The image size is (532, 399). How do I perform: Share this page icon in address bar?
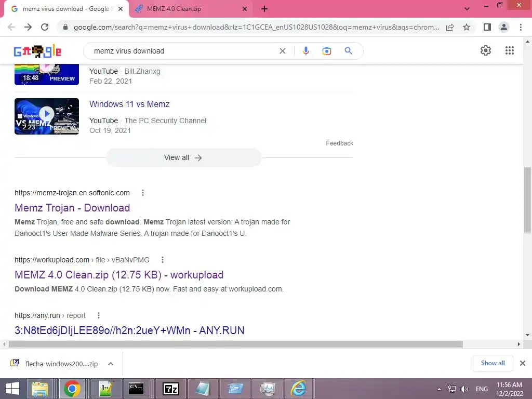point(450,27)
